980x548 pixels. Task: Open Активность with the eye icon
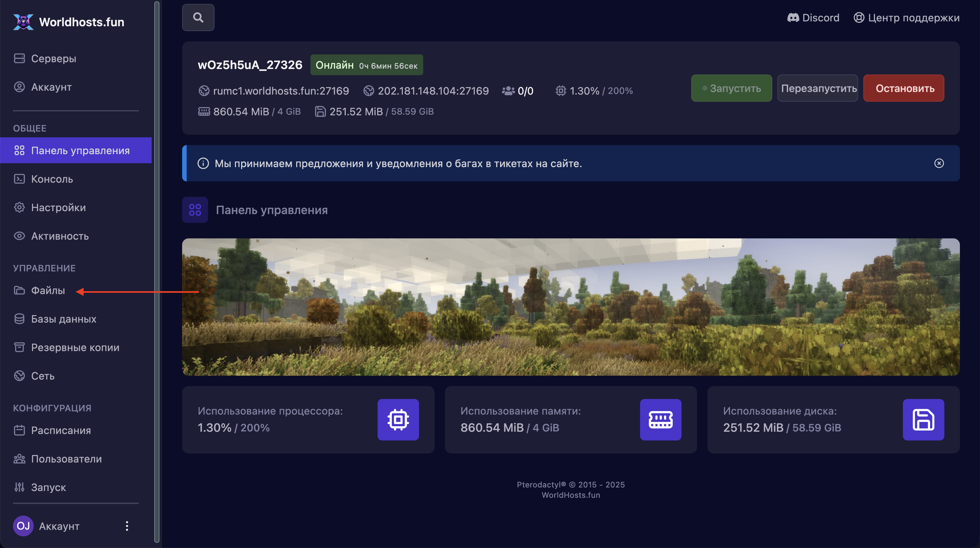click(x=59, y=236)
